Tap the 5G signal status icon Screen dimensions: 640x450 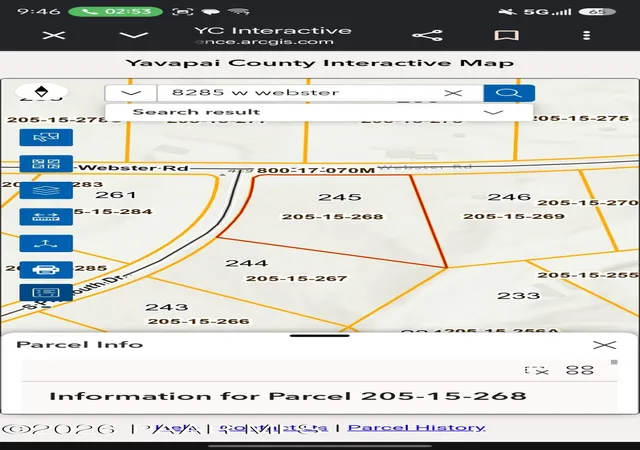[547, 11]
